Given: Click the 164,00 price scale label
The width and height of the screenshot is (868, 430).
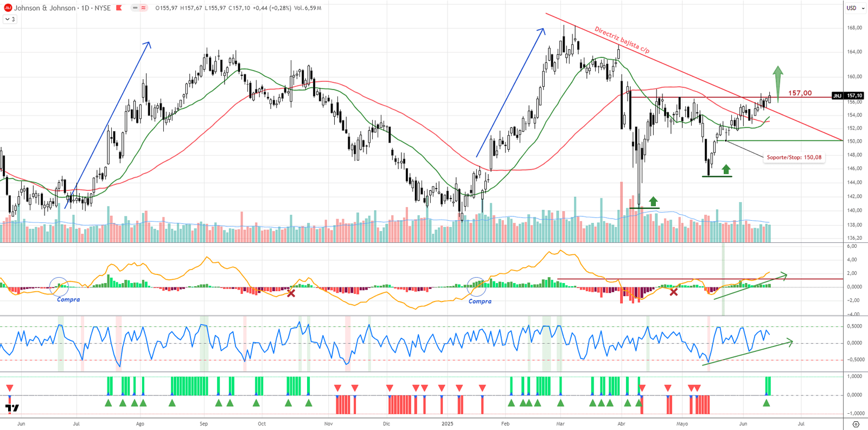Looking at the screenshot, I should point(855,52).
